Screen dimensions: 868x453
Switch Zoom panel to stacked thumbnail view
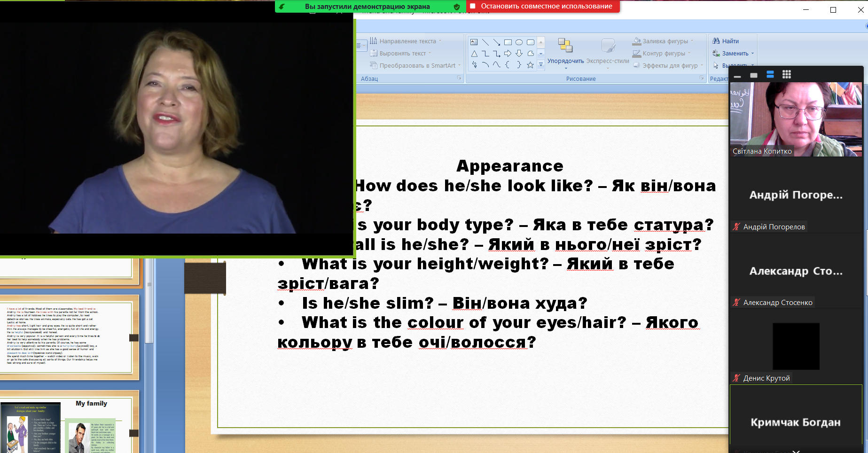coord(770,74)
